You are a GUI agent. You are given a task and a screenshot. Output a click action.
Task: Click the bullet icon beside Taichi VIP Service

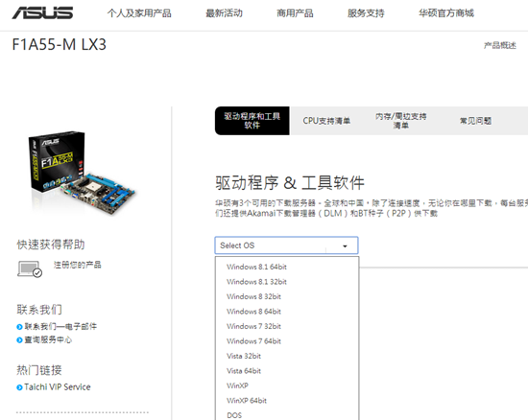click(19, 387)
